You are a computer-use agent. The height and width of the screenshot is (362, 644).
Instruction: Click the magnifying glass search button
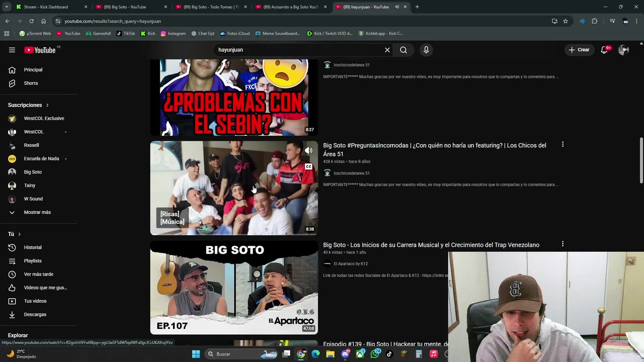pos(404,50)
